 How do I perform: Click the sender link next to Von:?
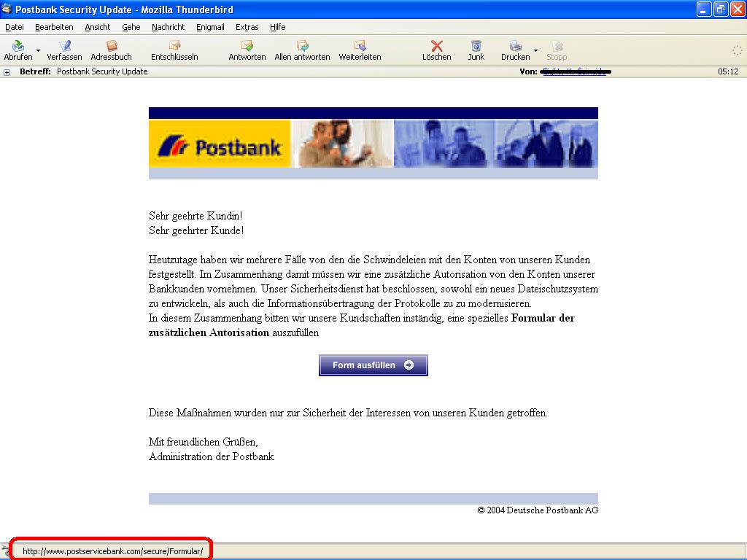pyautogui.click(x=575, y=72)
